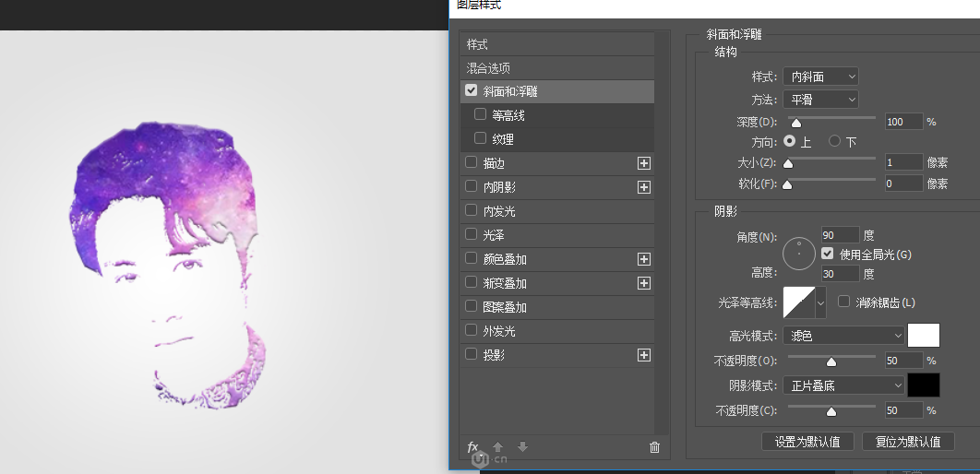980x474 pixels.
Task: Add another 颜色叠加 effect with plus icon
Action: (x=644, y=259)
